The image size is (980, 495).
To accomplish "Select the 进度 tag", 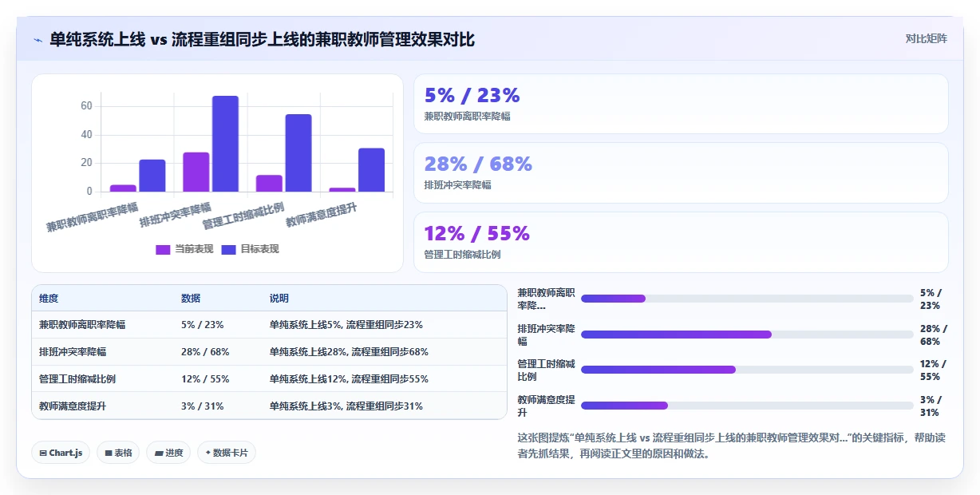I will click(168, 453).
